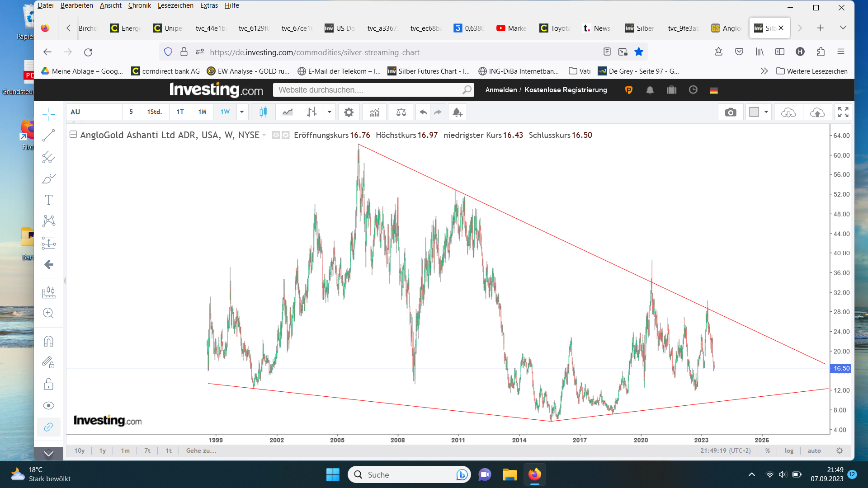Viewport: 868px width, 488px height.
Task: Open the Lesezeichen menu
Action: (x=175, y=5)
